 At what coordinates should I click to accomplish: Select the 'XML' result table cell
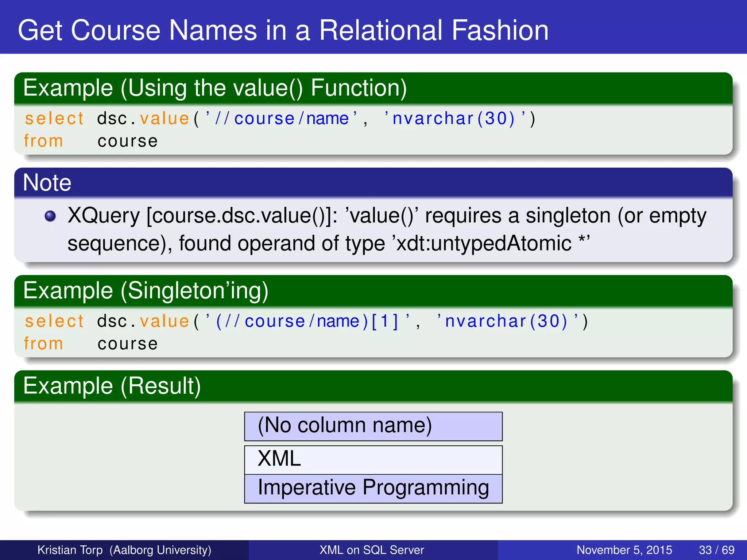pyautogui.click(x=373, y=460)
